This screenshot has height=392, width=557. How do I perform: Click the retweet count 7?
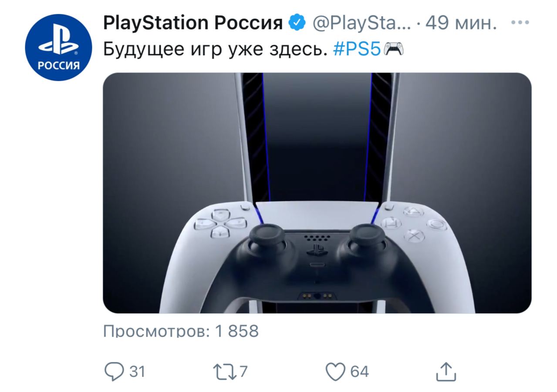(x=243, y=372)
